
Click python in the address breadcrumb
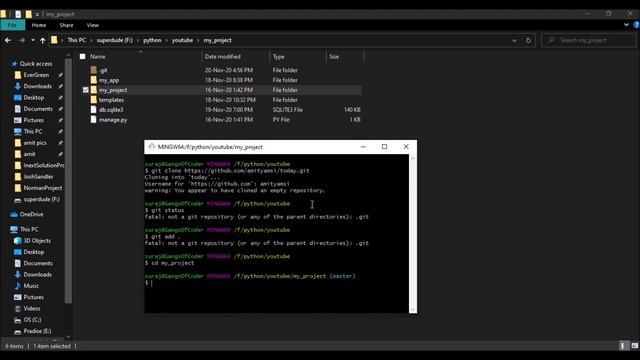tap(152, 40)
